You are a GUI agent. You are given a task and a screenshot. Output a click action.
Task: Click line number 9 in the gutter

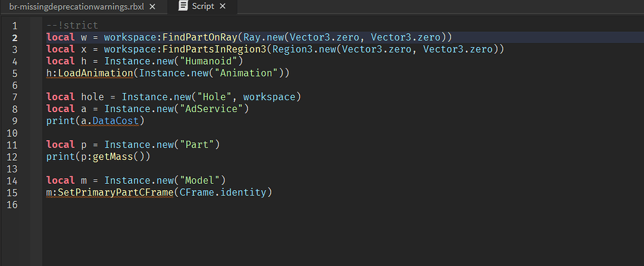point(15,121)
